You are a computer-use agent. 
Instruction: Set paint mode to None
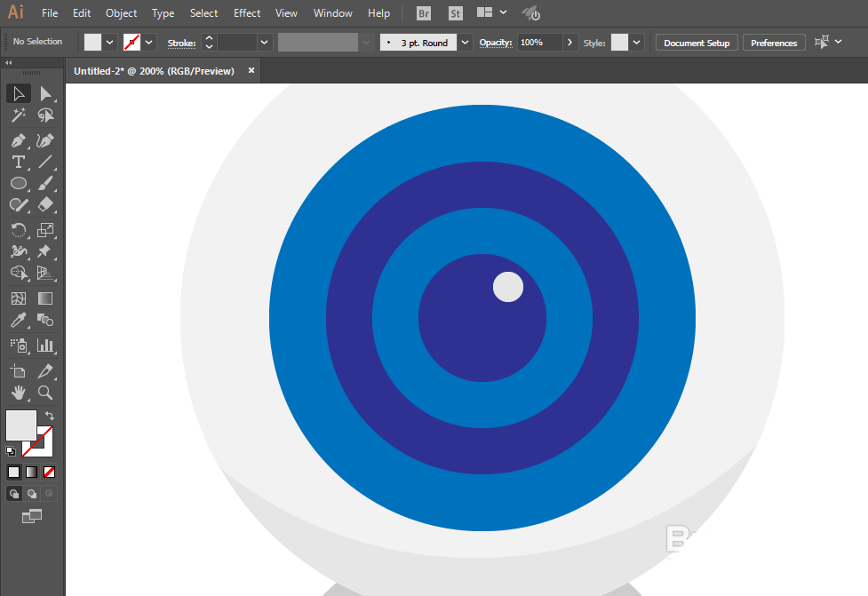coord(49,472)
